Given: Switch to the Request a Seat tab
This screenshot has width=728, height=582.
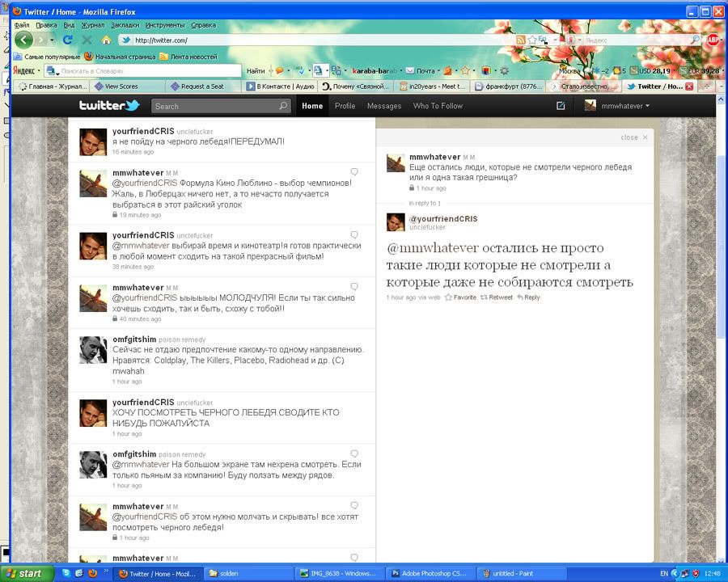Looking at the screenshot, I should click(204, 86).
